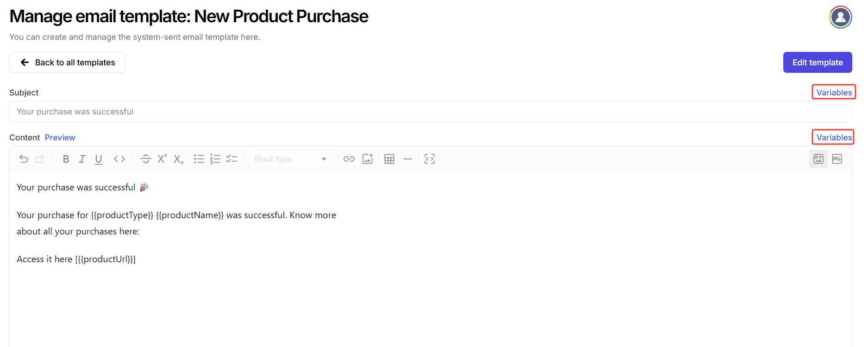Open the Block type dropdown

pyautogui.click(x=290, y=159)
